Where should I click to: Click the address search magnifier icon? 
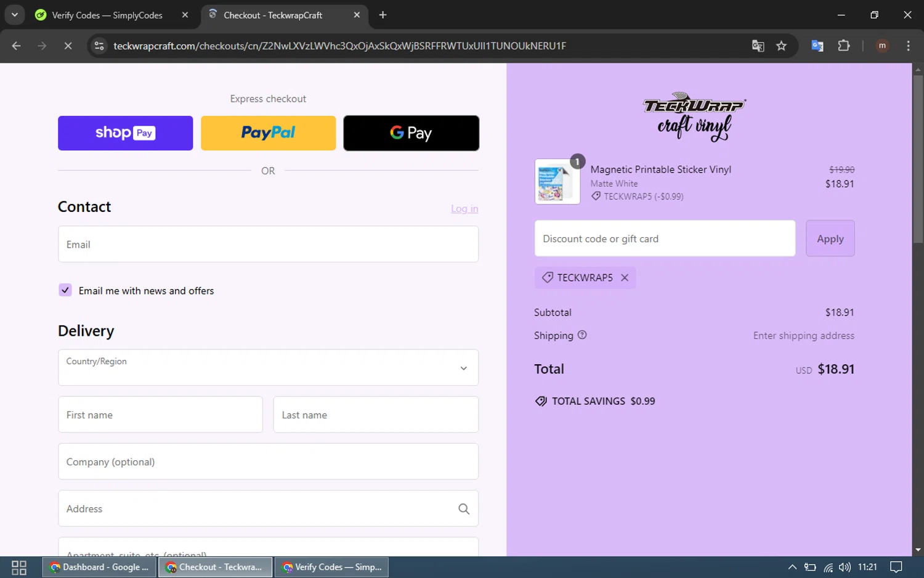coord(464,509)
